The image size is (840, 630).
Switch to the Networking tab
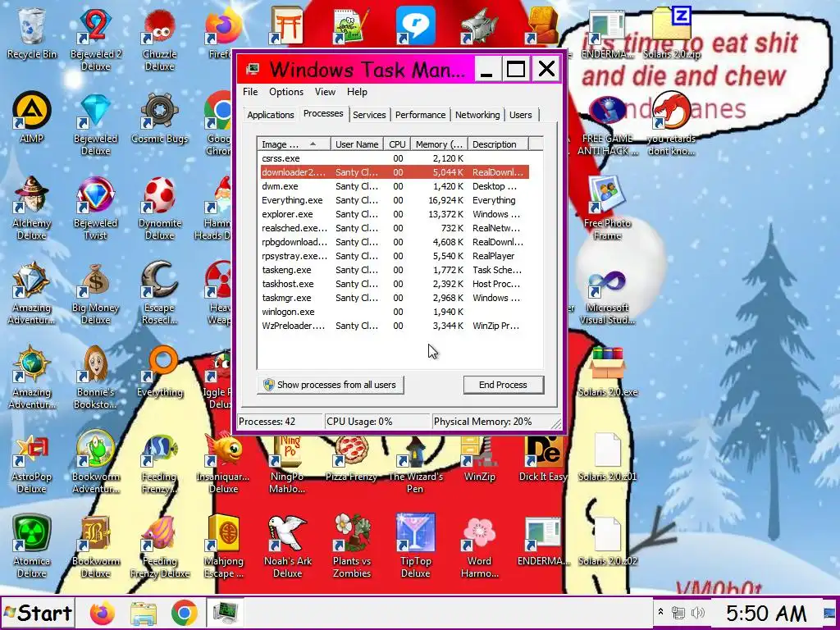pos(477,115)
